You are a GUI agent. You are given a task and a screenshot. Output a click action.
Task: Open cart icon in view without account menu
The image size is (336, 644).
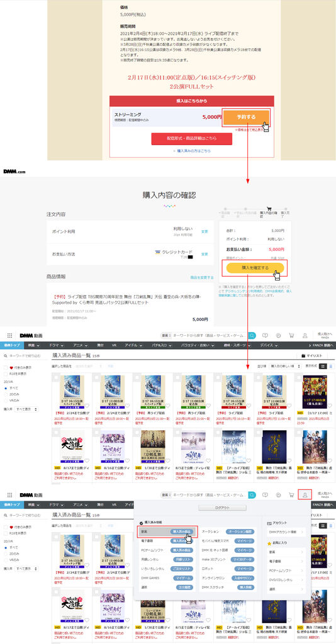[291, 335]
